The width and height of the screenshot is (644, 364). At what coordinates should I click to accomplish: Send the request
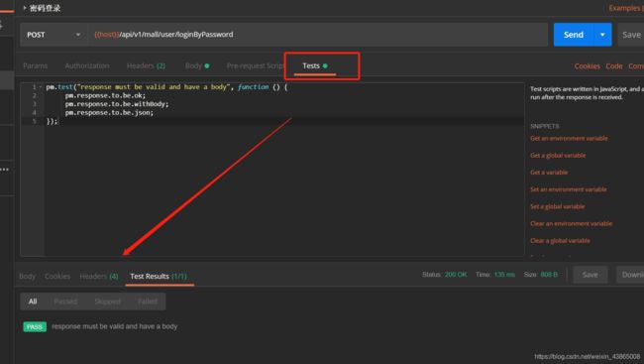pos(574,35)
